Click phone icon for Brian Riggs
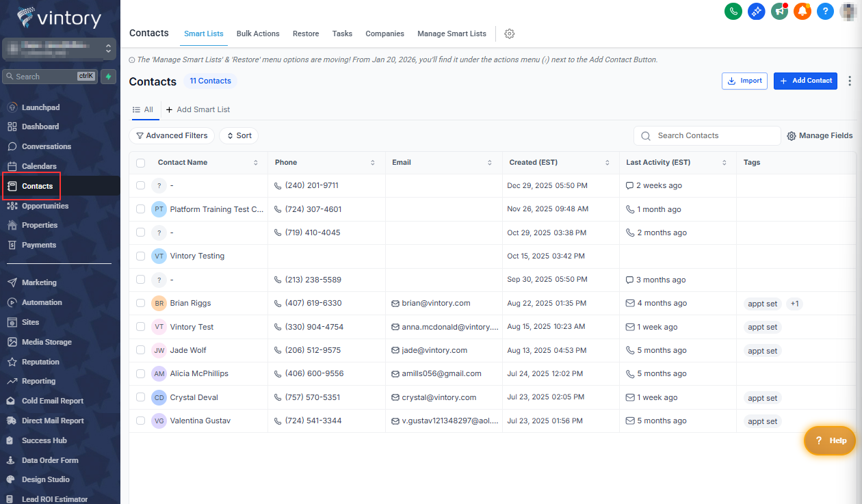862x504 pixels. coord(278,303)
